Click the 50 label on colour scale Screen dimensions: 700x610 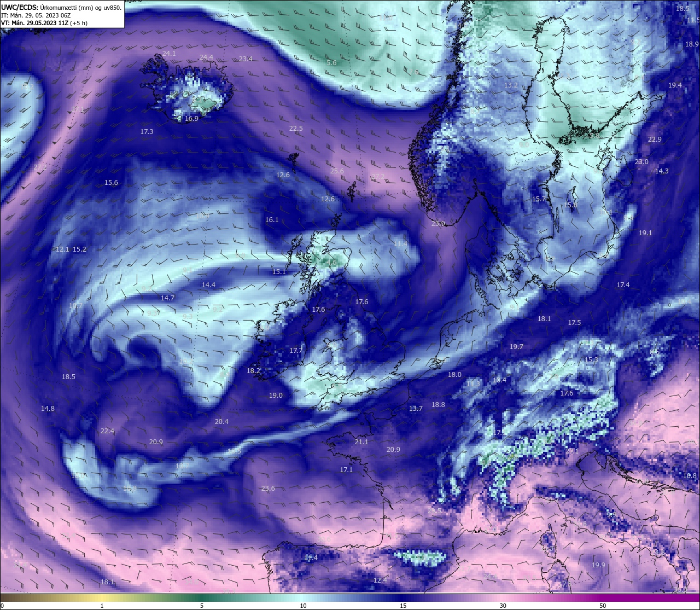click(x=603, y=606)
